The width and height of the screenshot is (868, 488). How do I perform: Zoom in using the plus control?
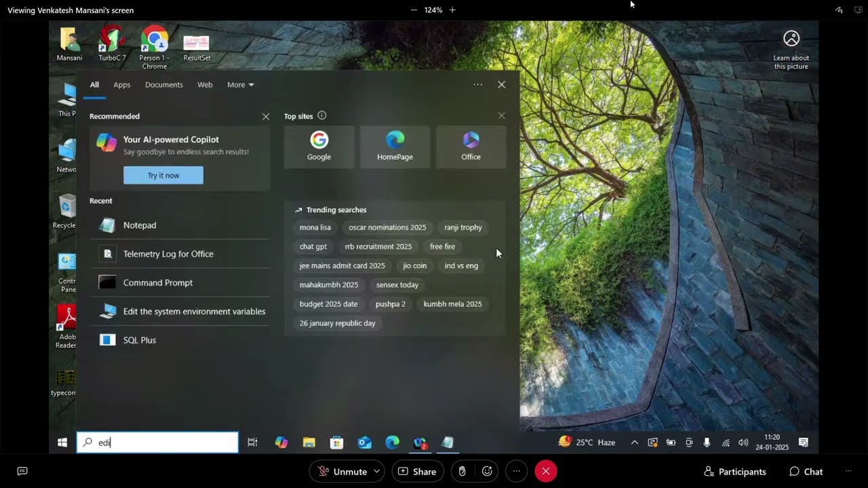click(x=452, y=10)
